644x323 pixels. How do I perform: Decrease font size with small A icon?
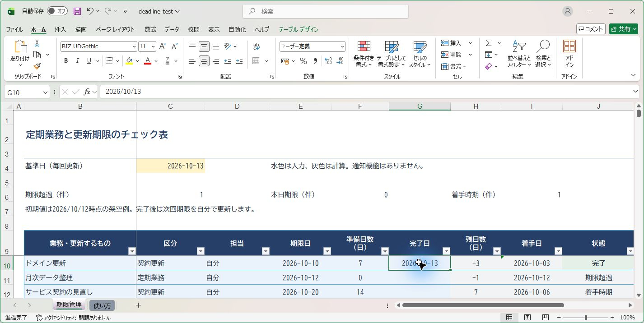coord(174,46)
